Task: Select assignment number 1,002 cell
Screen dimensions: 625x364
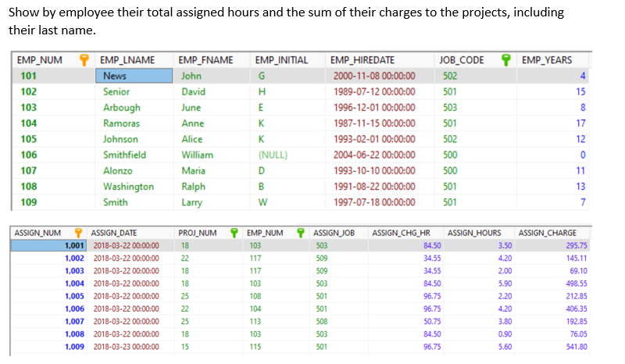Action: pos(48,259)
